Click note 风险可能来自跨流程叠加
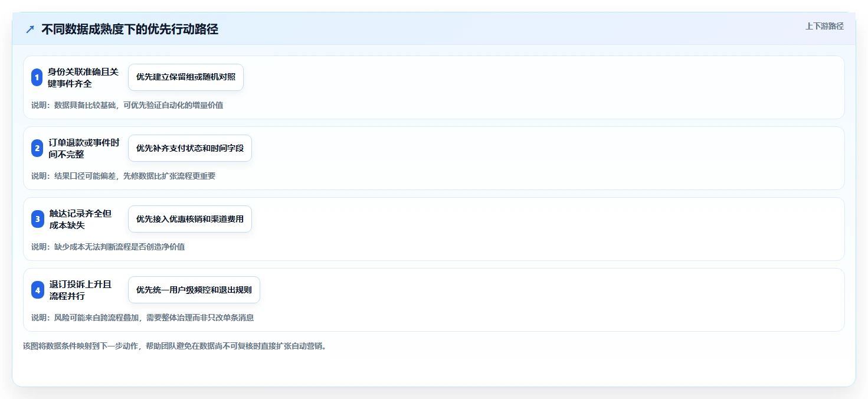This screenshot has height=399, width=868. click(x=96, y=318)
